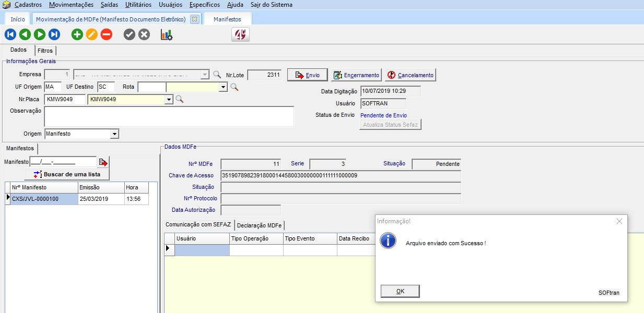Go to next record icon
Image resolution: width=644 pixels, height=313 pixels.
coord(40,35)
